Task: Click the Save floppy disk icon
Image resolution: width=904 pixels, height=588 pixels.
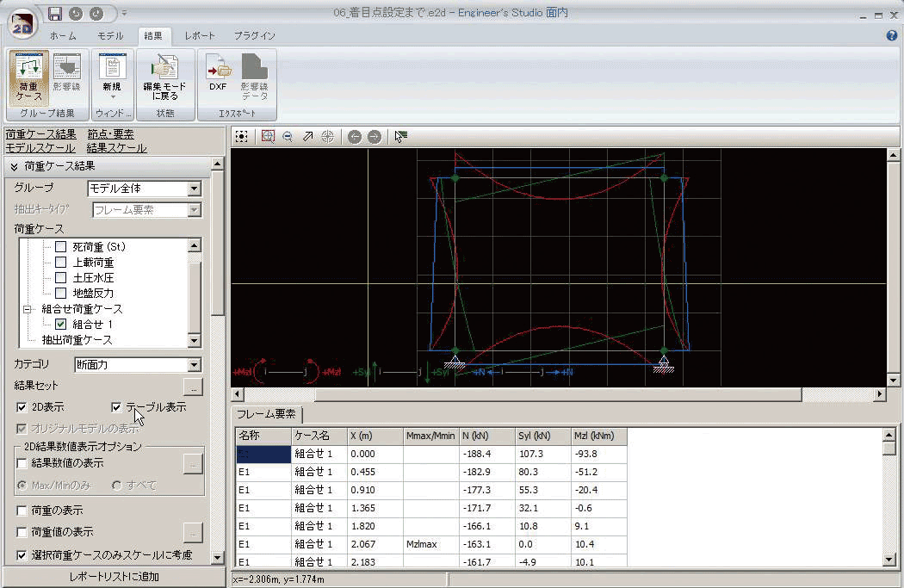Action: pos(55,13)
